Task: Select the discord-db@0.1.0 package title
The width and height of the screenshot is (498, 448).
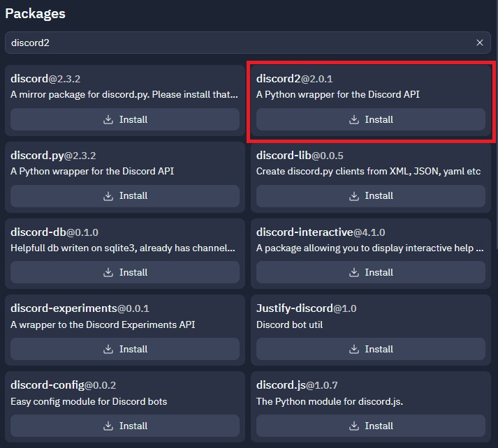Action: pyautogui.click(x=54, y=232)
